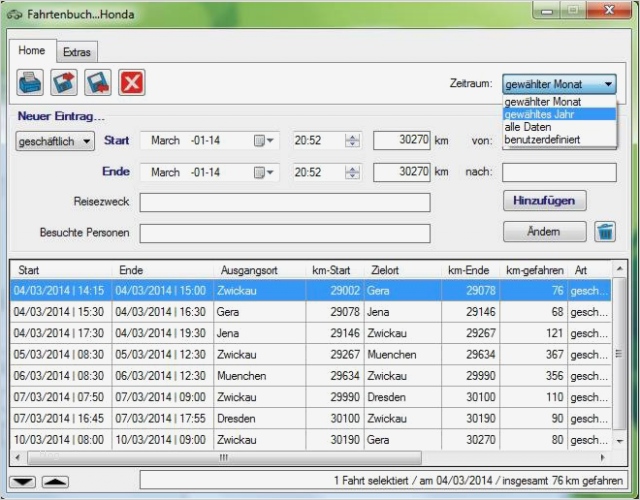Click the Ende column header
640x500 pixels.
163,270
